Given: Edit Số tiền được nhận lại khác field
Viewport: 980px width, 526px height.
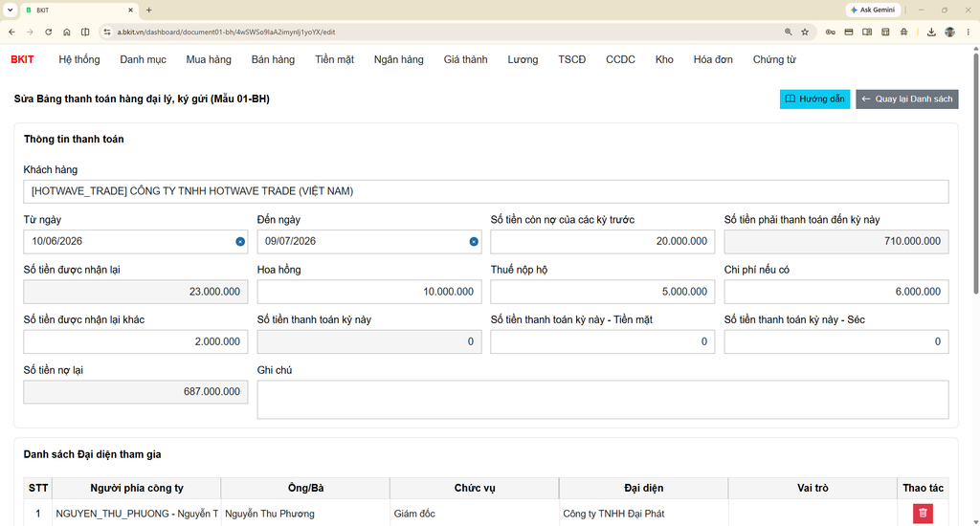Looking at the screenshot, I should coord(136,341).
